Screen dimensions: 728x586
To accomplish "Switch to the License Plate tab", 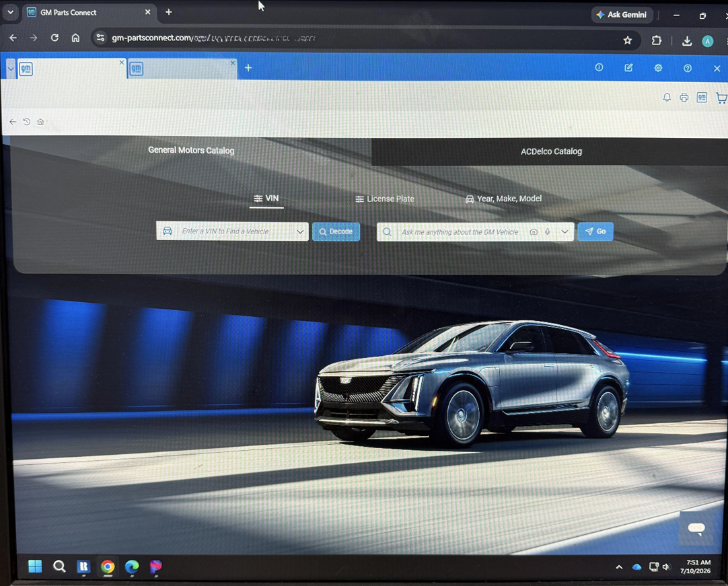I will coord(385,198).
